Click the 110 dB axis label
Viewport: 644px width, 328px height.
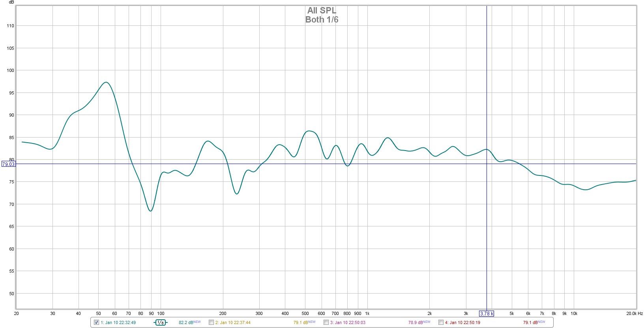click(x=10, y=26)
